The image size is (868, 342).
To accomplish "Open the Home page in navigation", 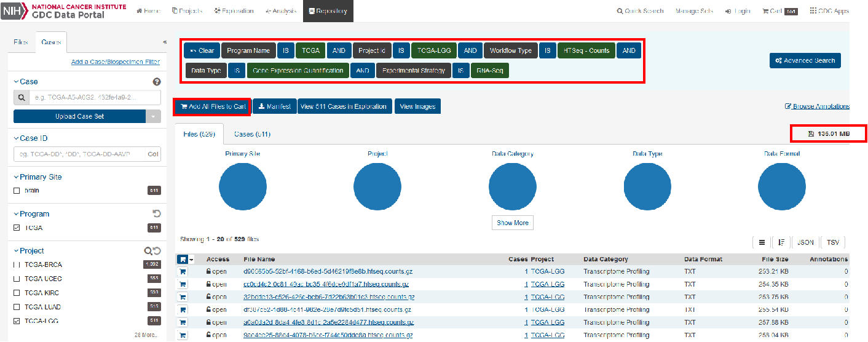I will pyautogui.click(x=148, y=11).
